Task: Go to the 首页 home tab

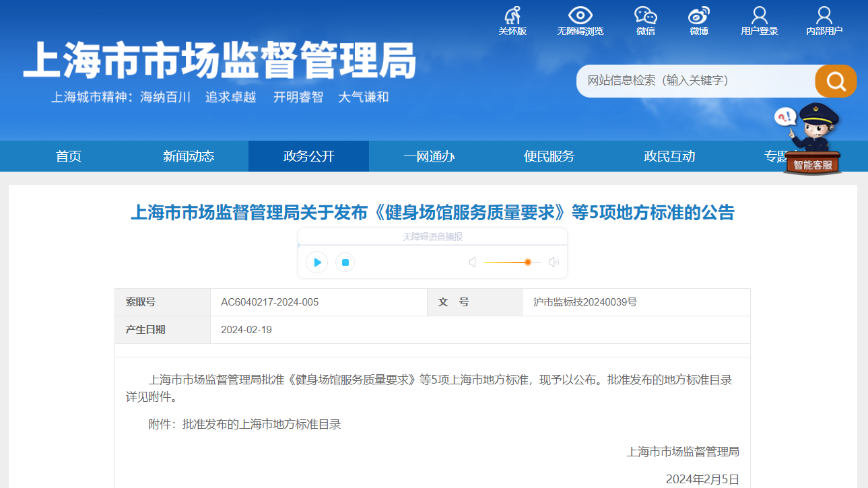Action: click(x=69, y=156)
